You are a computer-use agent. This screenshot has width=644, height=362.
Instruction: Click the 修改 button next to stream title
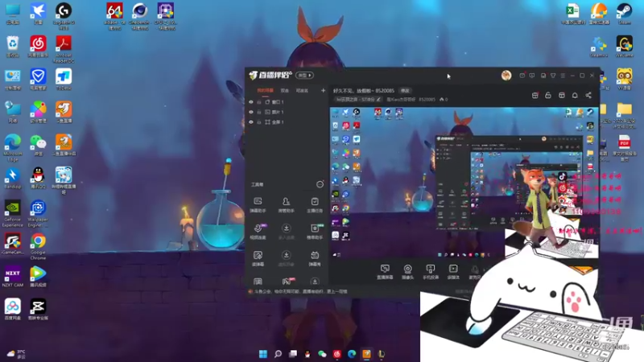(x=405, y=91)
